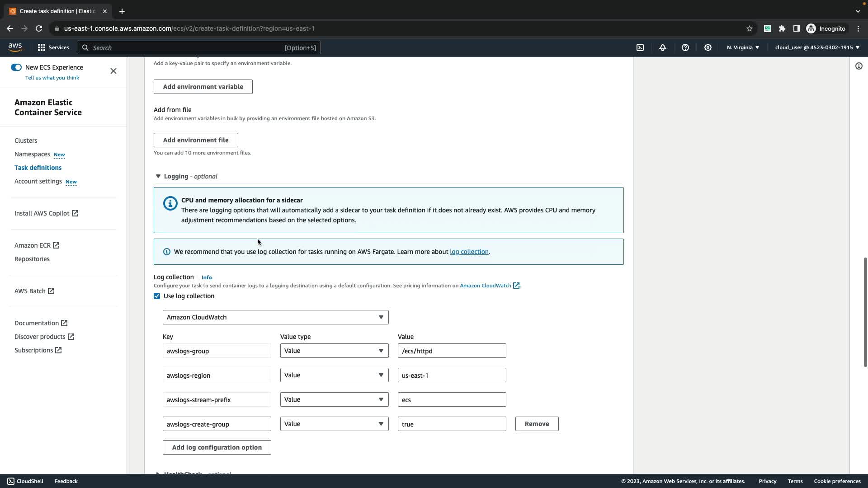Open AWS CloudShell icon in top bar
Image resolution: width=868 pixels, height=488 pixels.
coord(640,47)
